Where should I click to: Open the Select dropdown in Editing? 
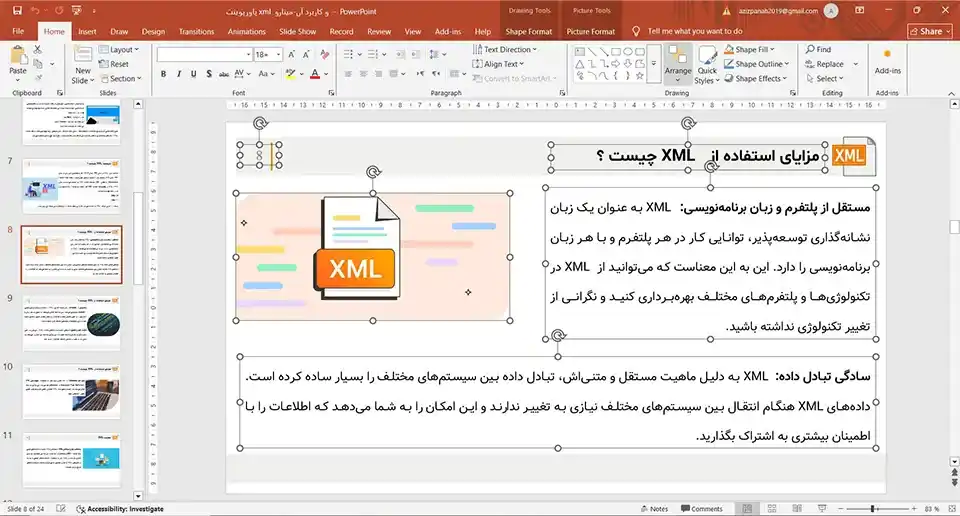click(825, 78)
